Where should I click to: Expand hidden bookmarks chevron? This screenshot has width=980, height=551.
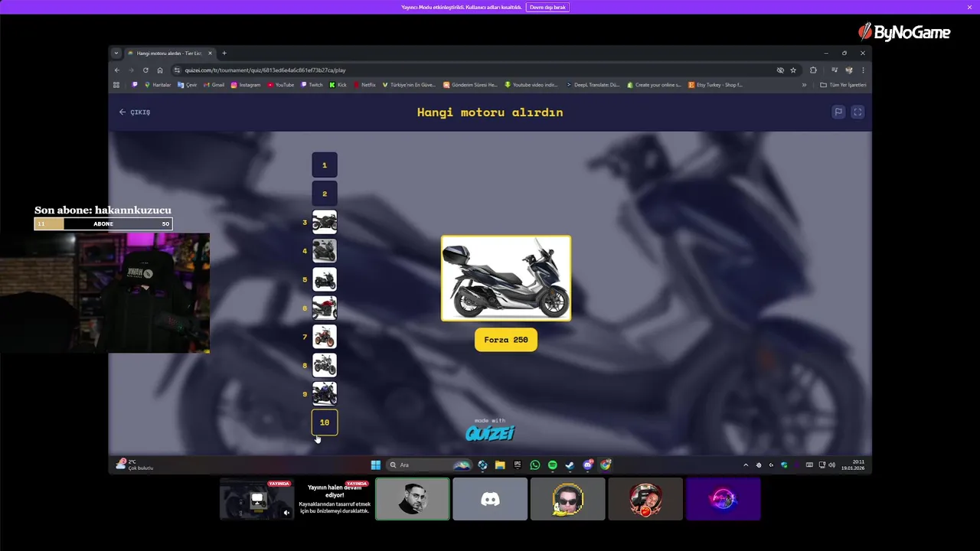[x=804, y=85]
